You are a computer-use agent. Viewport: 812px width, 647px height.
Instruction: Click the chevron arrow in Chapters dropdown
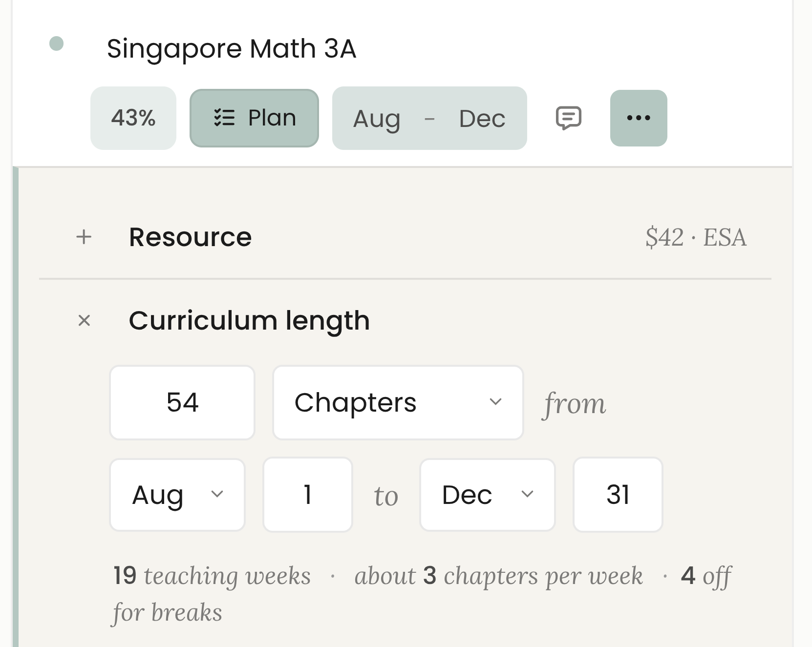[x=496, y=402]
